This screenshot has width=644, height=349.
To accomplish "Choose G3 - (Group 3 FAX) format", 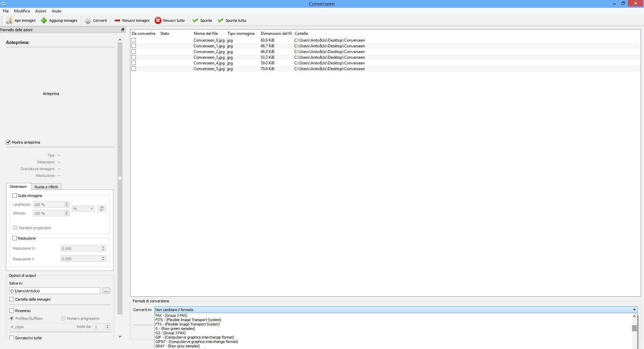I will pos(170,333).
